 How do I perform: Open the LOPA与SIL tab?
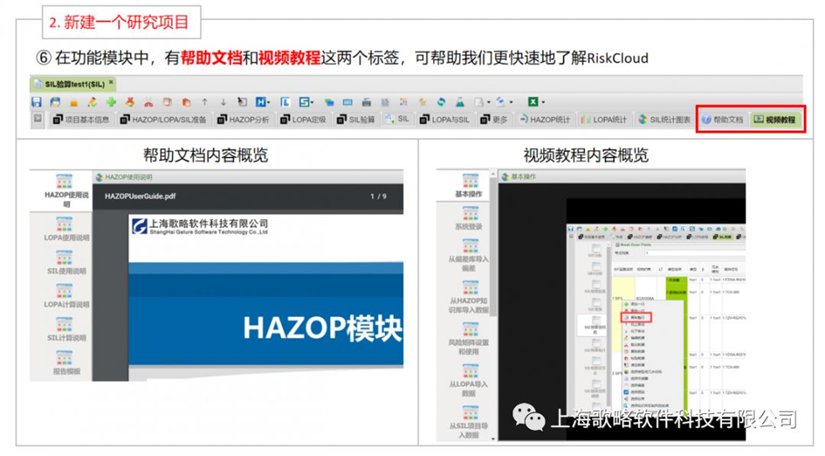point(444,119)
